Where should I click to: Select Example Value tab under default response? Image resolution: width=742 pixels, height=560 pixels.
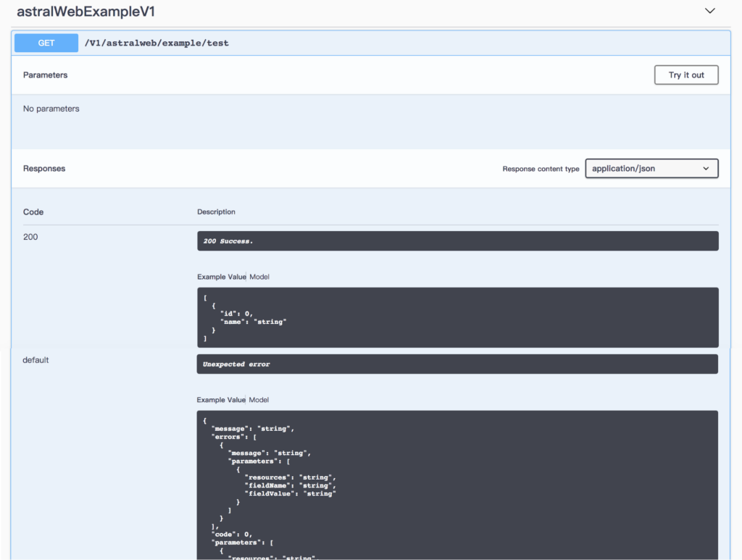coord(221,400)
